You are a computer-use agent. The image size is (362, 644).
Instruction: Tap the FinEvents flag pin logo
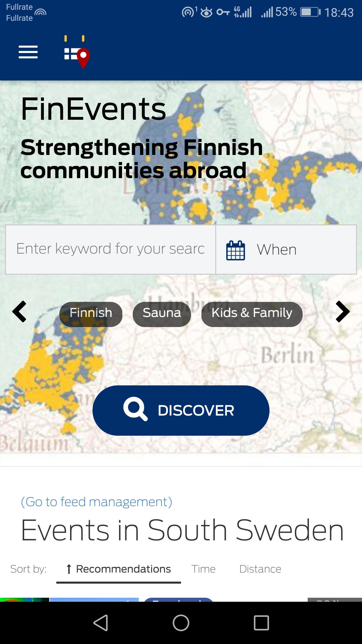[x=77, y=53]
